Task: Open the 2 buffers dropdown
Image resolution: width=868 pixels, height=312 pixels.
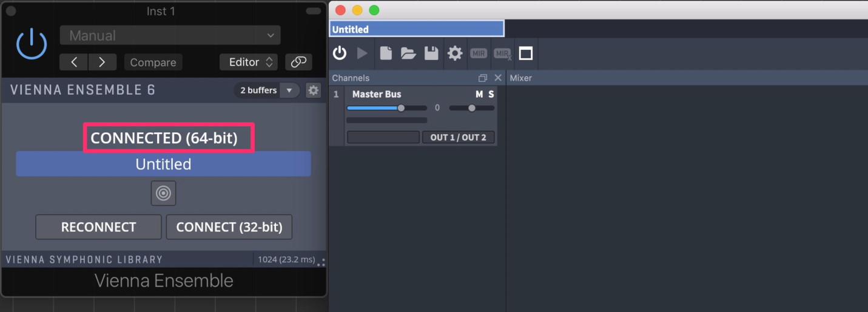Action: point(266,90)
